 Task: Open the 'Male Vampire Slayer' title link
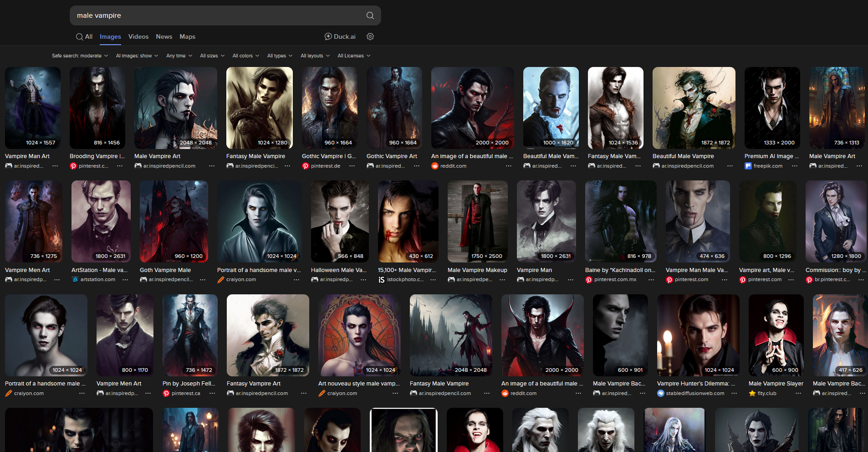[776, 383]
